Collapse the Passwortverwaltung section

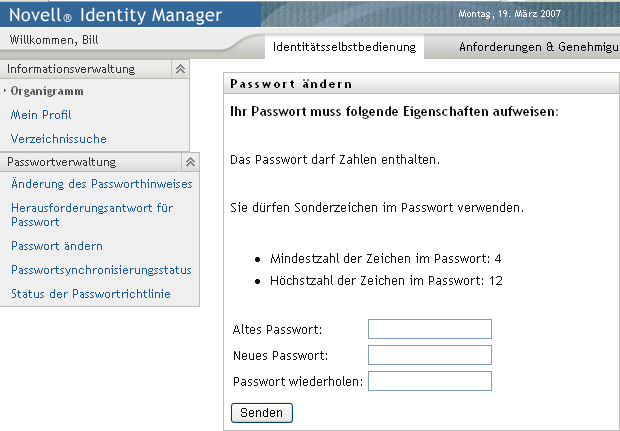tap(191, 162)
